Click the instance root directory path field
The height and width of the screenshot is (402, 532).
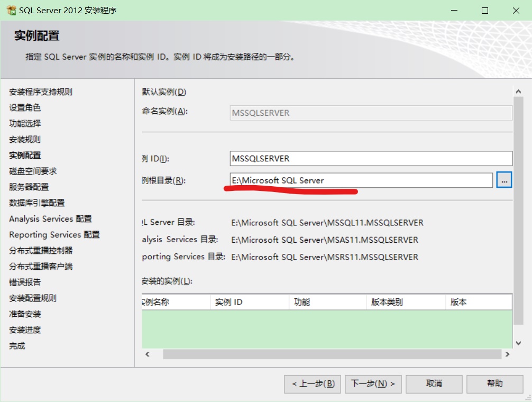(x=361, y=180)
